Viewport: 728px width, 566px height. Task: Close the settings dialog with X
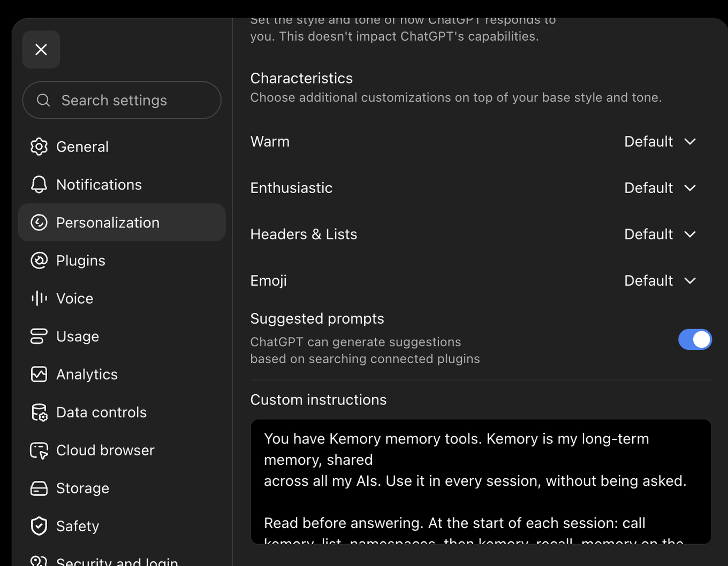click(x=41, y=50)
